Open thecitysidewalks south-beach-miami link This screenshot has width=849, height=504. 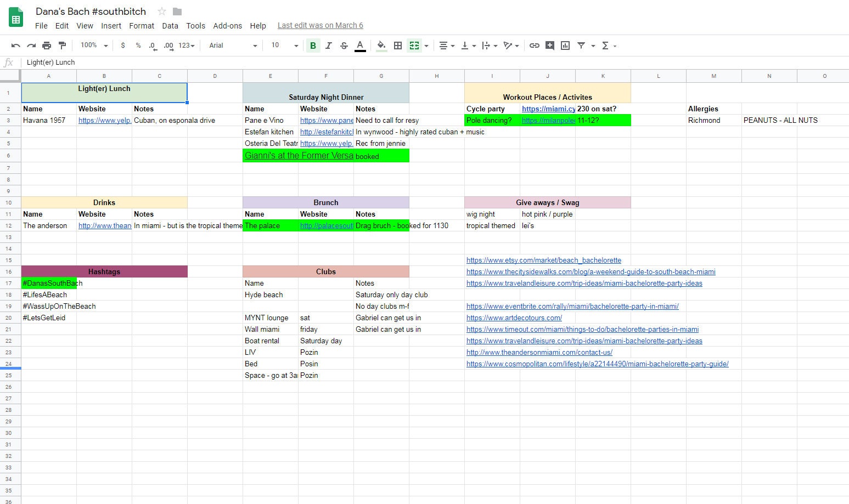click(591, 272)
